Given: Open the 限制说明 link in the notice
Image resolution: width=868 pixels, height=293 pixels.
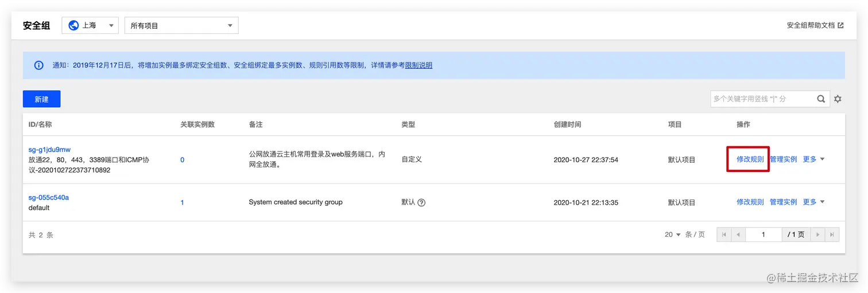Looking at the screenshot, I should [418, 65].
